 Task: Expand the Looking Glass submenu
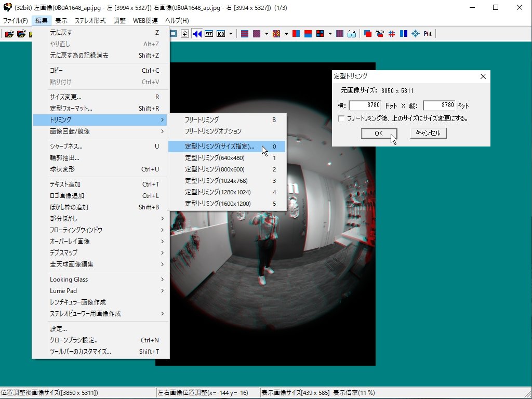(x=101, y=280)
